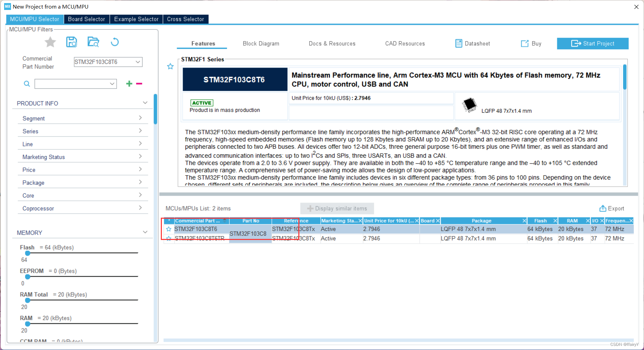Viewport: 644px width, 350px height.
Task: Remove the Marketing Status column via its X
Action: (360, 221)
